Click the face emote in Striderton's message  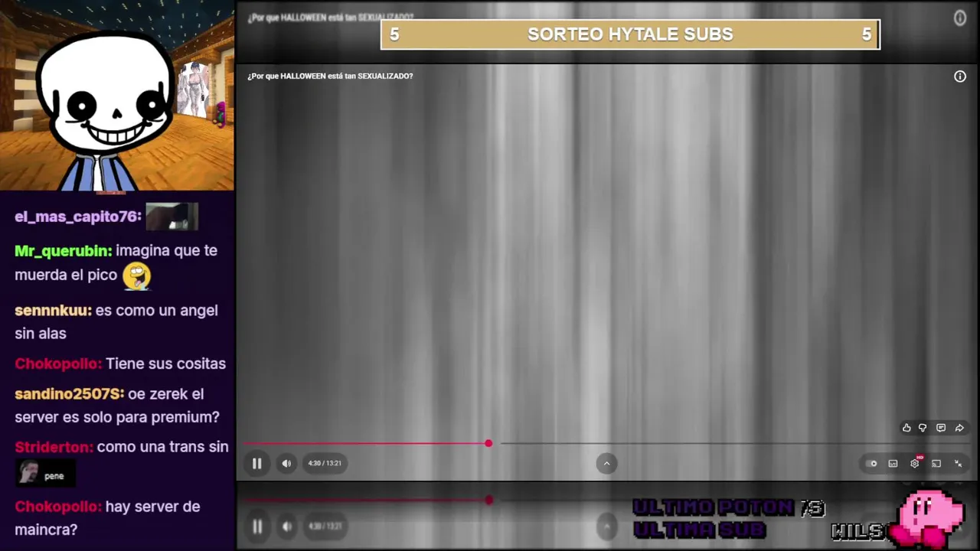46,473
